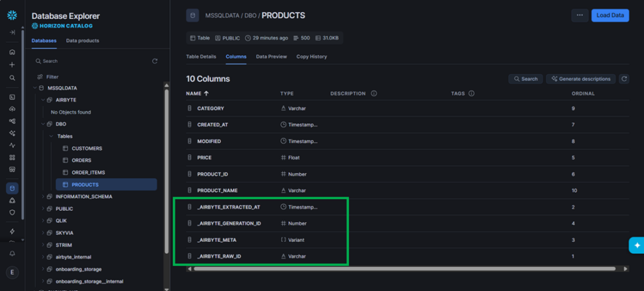Click the DBO breadcrumb link
This screenshot has height=291, width=644.
tap(250, 16)
